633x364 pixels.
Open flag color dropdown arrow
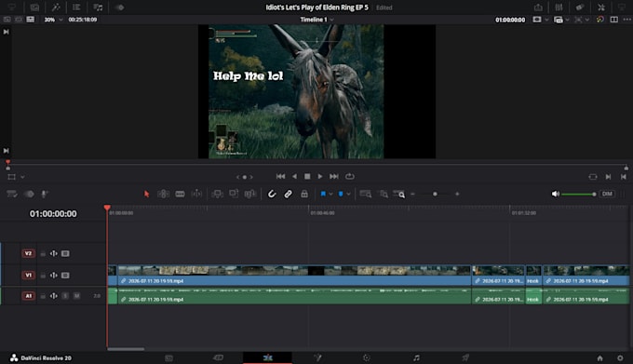point(330,195)
